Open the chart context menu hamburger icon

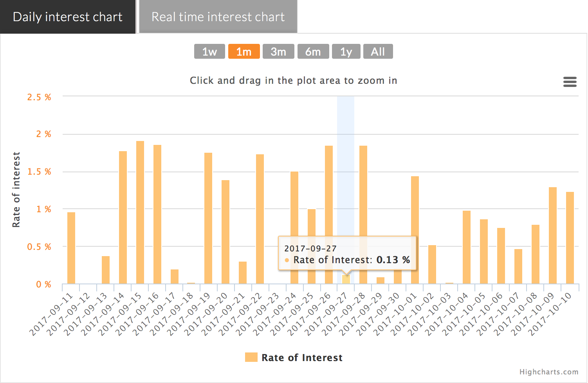click(x=570, y=82)
